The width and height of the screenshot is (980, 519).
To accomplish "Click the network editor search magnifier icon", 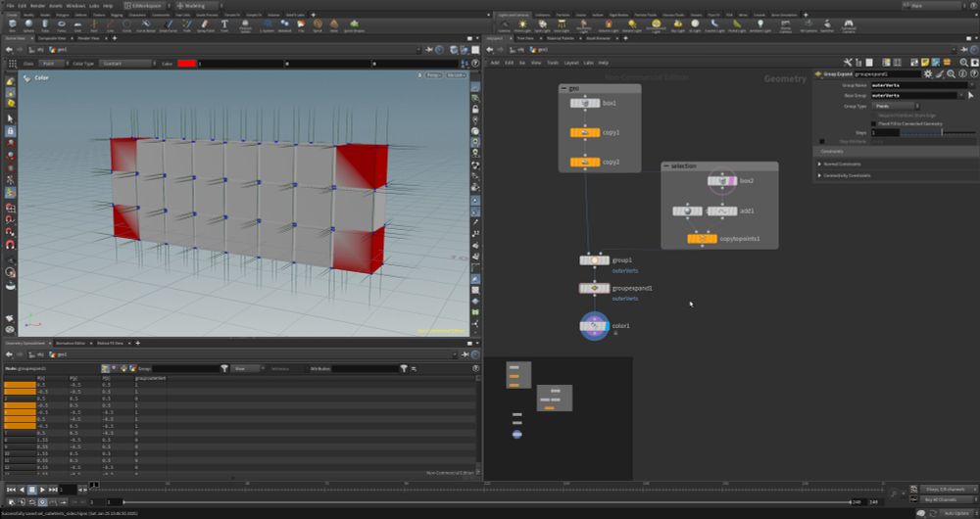I will [x=964, y=63].
